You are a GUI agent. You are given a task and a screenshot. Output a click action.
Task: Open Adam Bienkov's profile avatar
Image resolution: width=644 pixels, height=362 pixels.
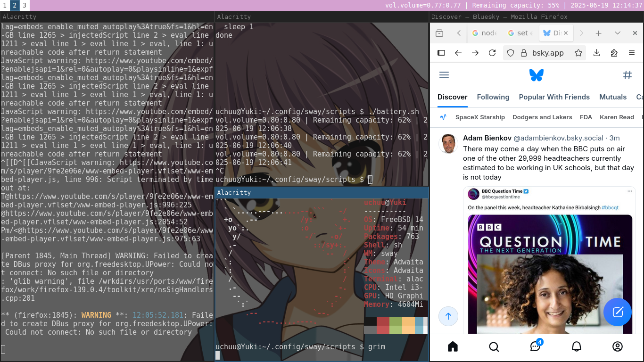448,144
